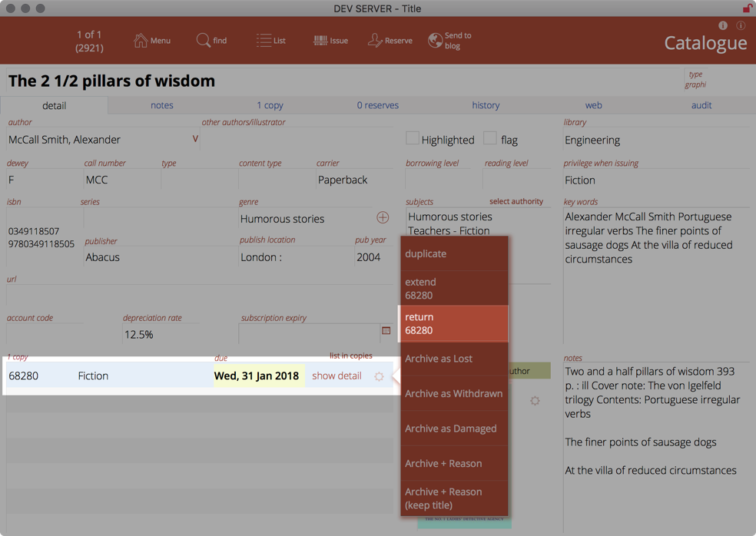Tick the flag checkbox
This screenshot has height=536, width=756.
click(x=490, y=138)
